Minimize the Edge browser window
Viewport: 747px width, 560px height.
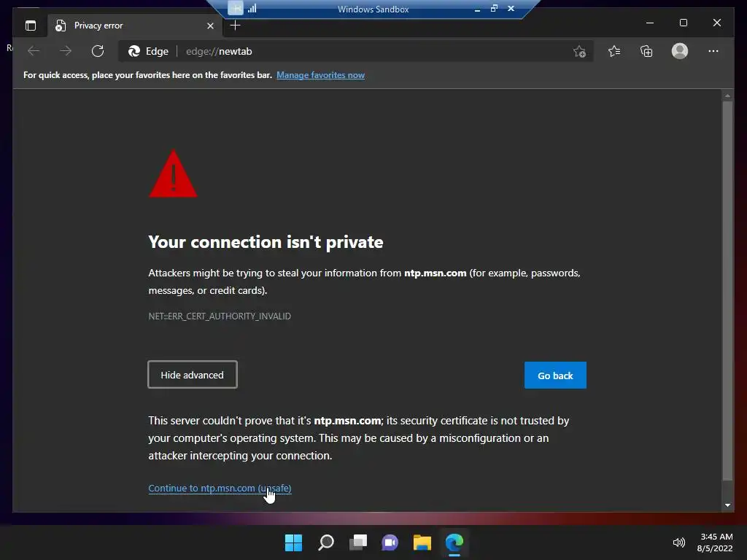(x=650, y=23)
